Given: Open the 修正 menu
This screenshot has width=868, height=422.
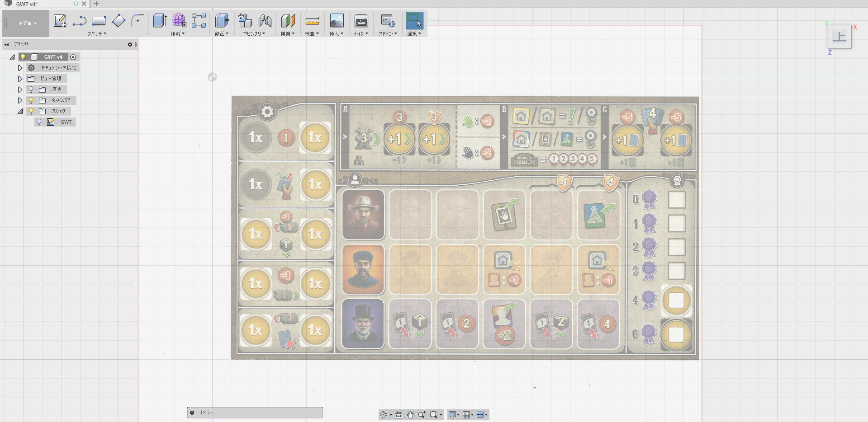Looking at the screenshot, I should pyautogui.click(x=222, y=34).
